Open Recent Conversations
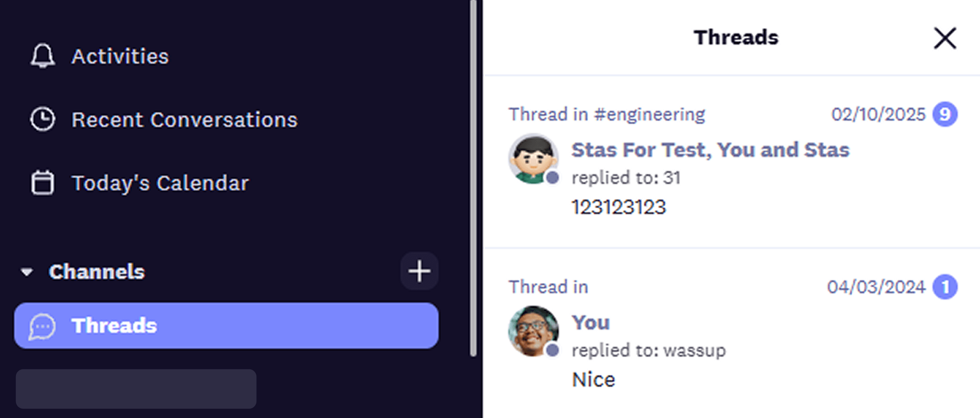The height and width of the screenshot is (418, 980). tap(185, 120)
